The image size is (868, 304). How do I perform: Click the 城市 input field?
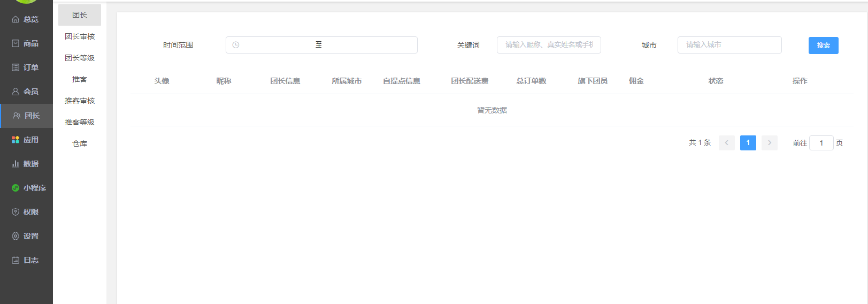pos(729,45)
